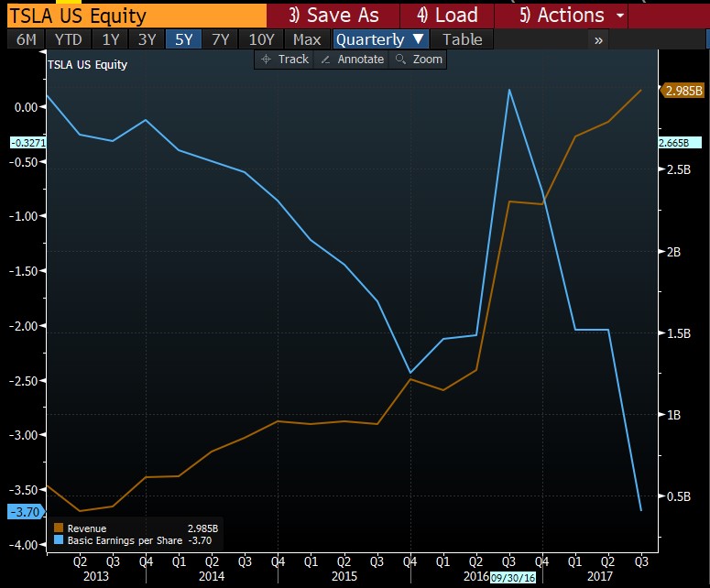Viewport: 710px width, 588px height.
Task: Select the Max range tab
Action: [x=307, y=39]
